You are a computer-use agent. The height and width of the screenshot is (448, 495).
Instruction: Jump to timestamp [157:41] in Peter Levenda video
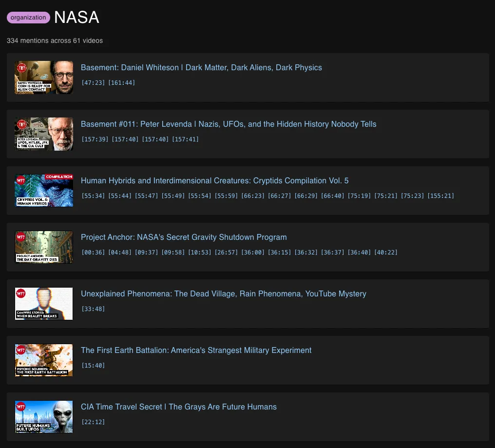point(185,139)
